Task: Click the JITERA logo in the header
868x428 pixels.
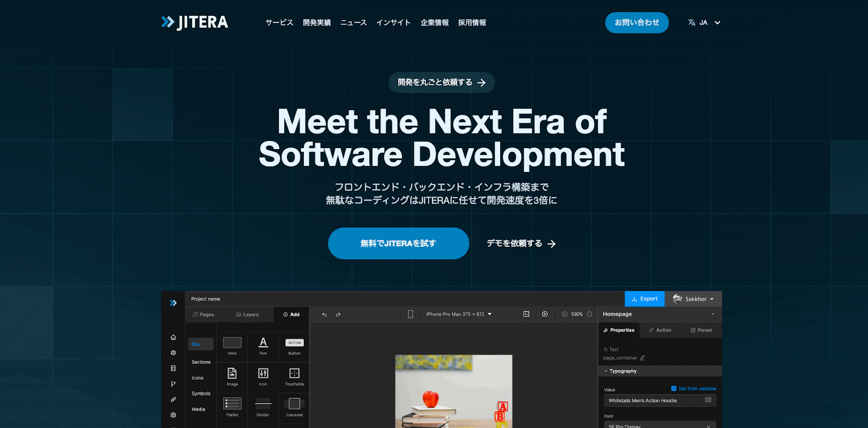Action: pos(195,22)
